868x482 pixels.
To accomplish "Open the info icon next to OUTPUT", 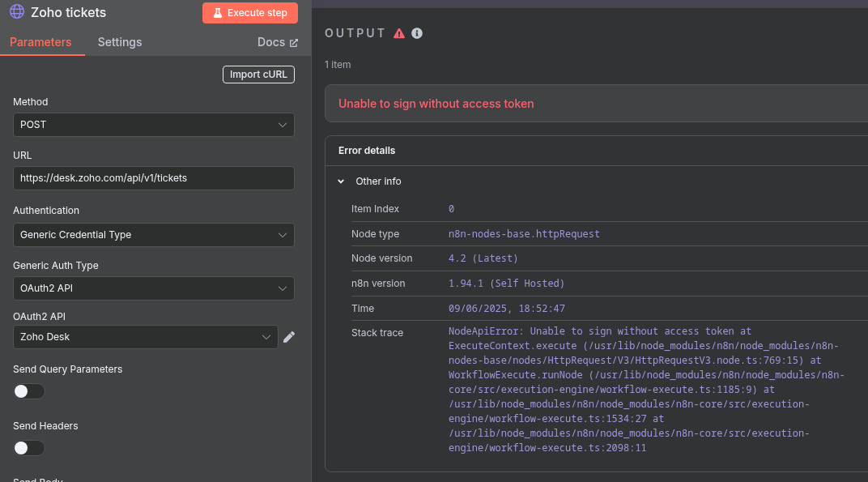I will pos(417,33).
